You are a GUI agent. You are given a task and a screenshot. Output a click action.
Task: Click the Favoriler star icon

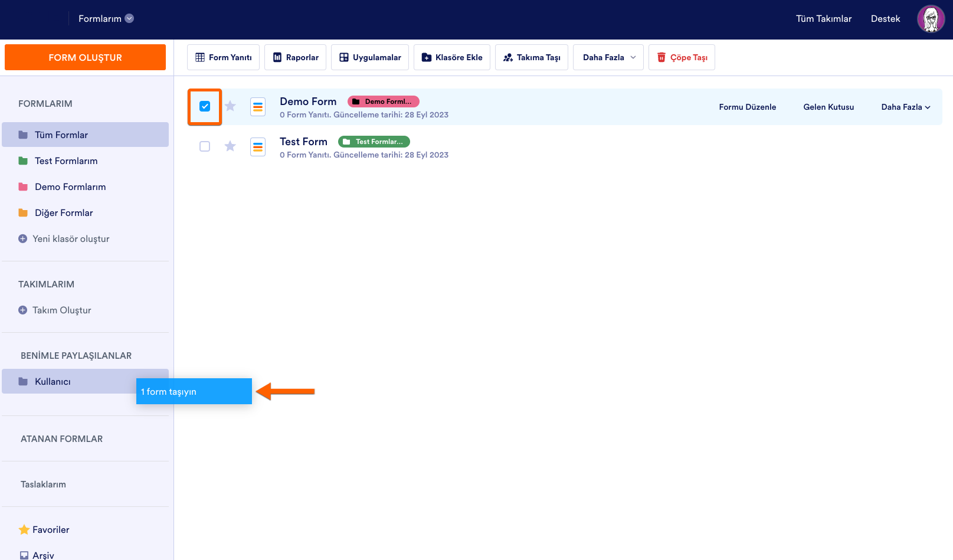[x=24, y=530]
